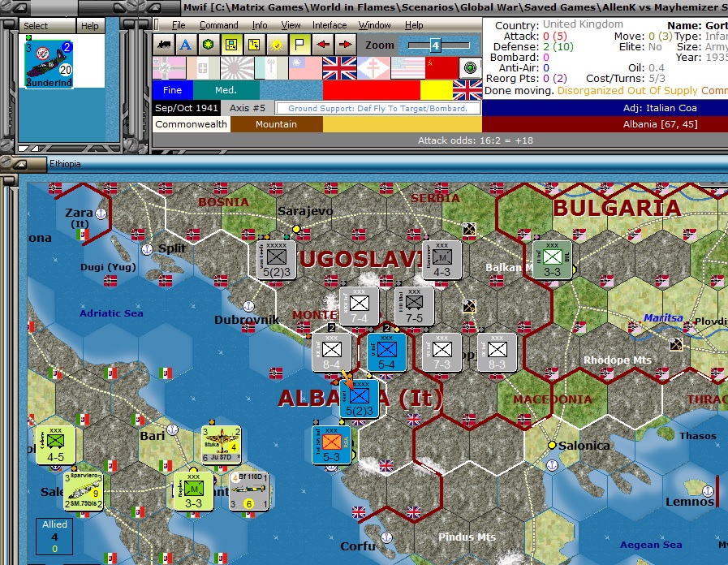Open the View menu

click(x=291, y=25)
